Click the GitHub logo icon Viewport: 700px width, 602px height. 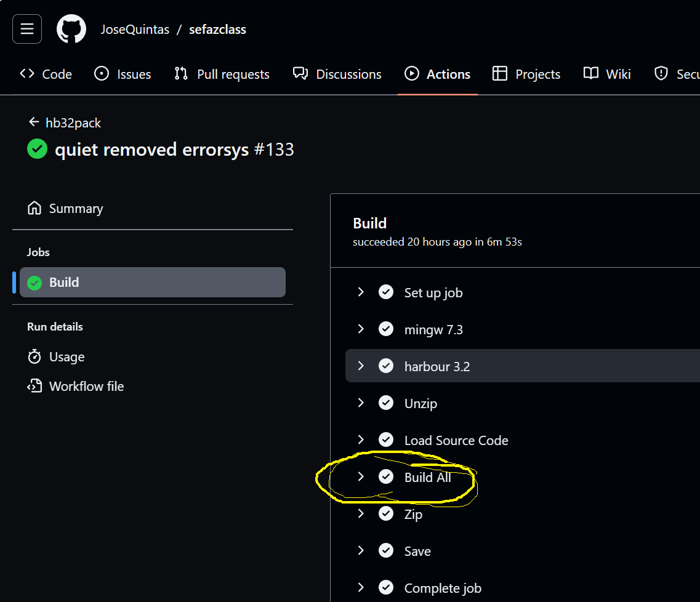tap(71, 30)
